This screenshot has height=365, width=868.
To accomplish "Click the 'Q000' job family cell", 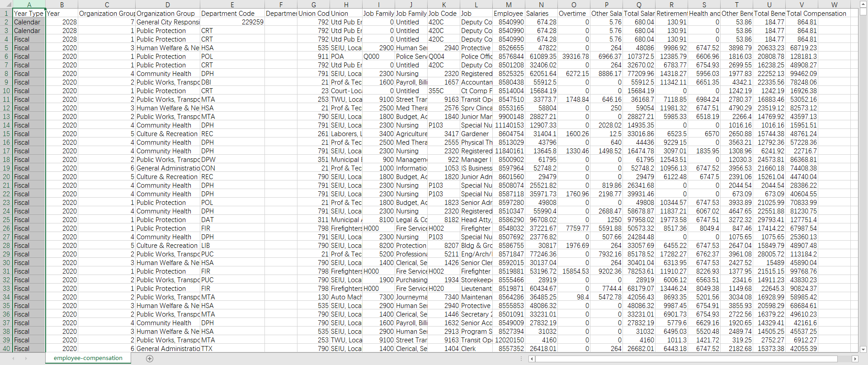I will coord(378,57).
